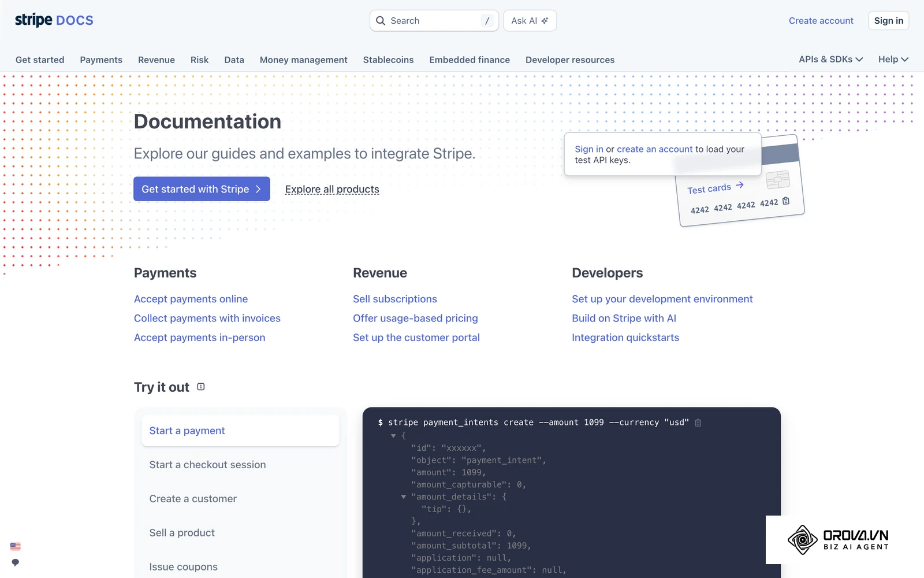Open Developer resources nav item
The height and width of the screenshot is (578, 924).
pyautogui.click(x=570, y=60)
